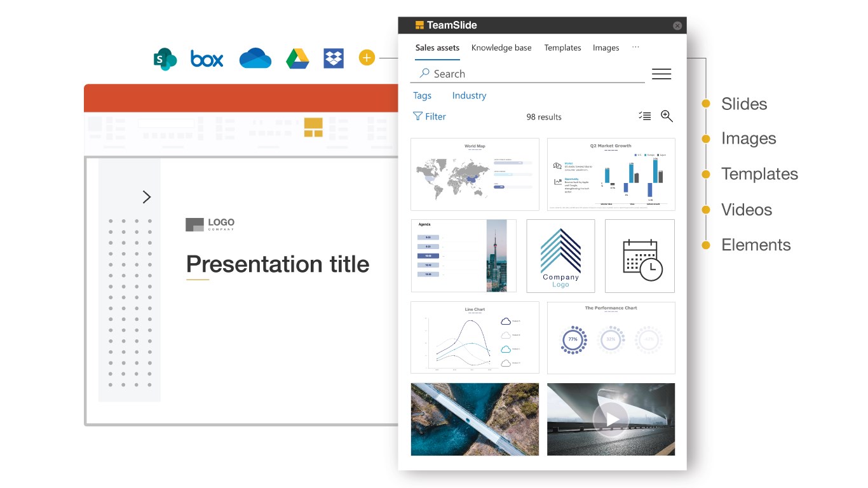Viewport: 868px width, 488px height.
Task: Toggle the list view icon
Action: (x=645, y=116)
